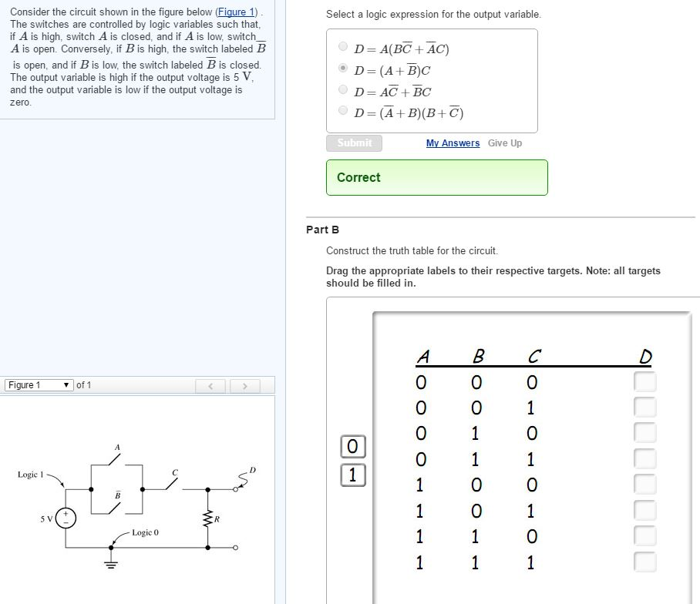Click the resistor R symbol in the circuit
Screen dimensions: 700x604
207,519
